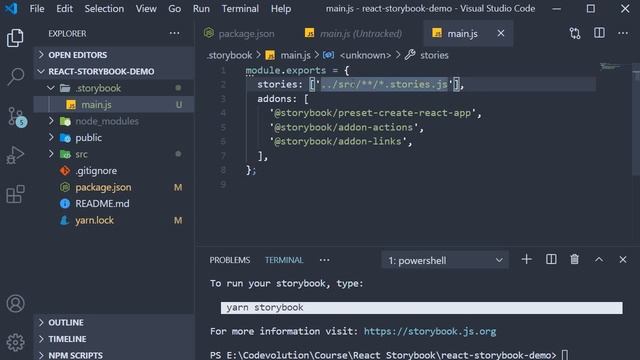Switch to the Problems panel tab
Image resolution: width=640 pixels, height=360 pixels.
tap(230, 260)
